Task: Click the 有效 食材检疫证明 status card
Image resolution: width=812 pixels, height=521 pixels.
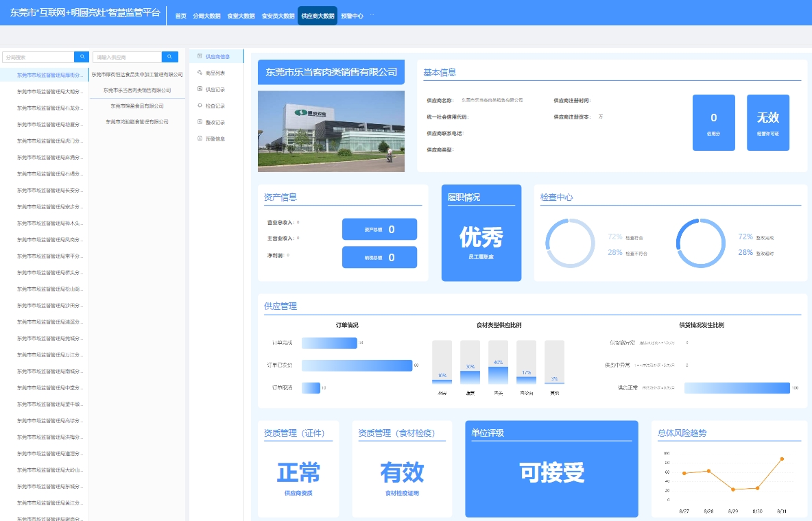Action: 402,469
